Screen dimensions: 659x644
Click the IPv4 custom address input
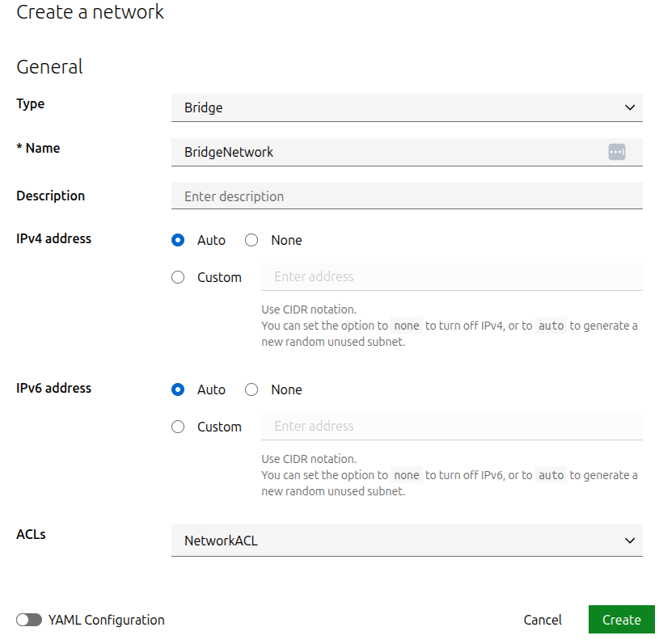pos(451,276)
